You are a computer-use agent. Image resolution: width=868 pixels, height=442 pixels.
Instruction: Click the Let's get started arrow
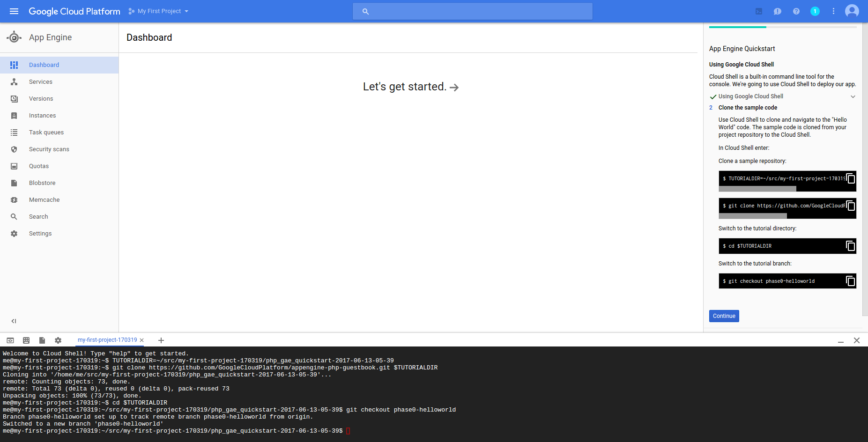tap(454, 88)
